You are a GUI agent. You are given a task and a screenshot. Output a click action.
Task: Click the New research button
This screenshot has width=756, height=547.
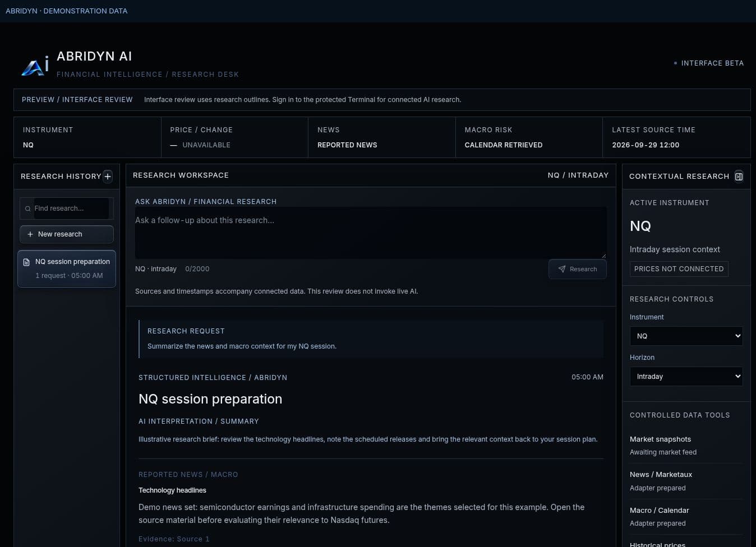(67, 234)
